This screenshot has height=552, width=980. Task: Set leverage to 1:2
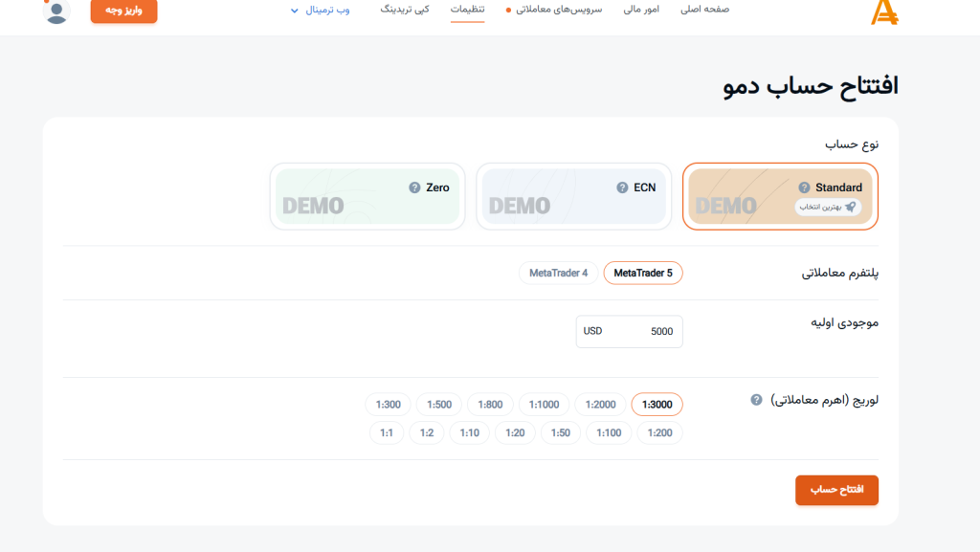click(x=427, y=432)
